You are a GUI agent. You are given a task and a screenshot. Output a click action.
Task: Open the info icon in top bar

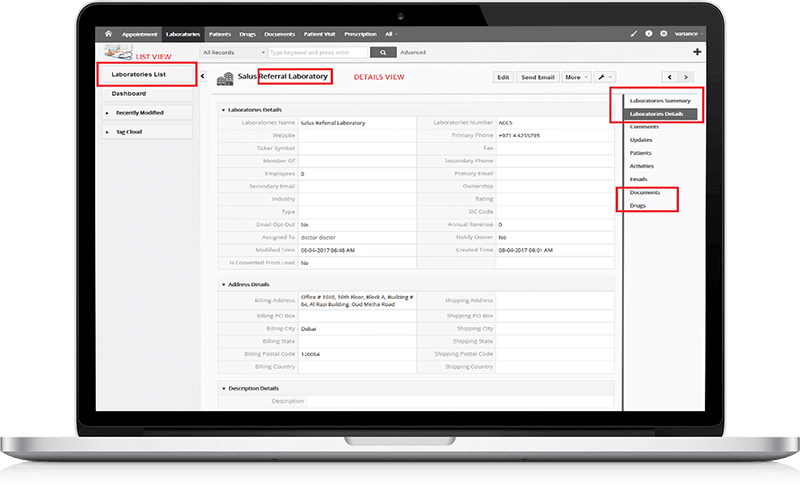click(648, 34)
